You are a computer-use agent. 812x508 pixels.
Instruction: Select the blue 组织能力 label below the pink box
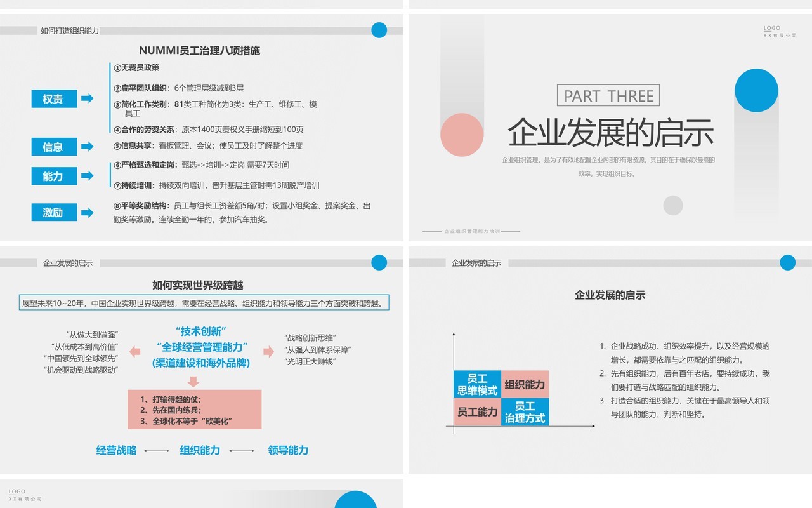click(200, 450)
